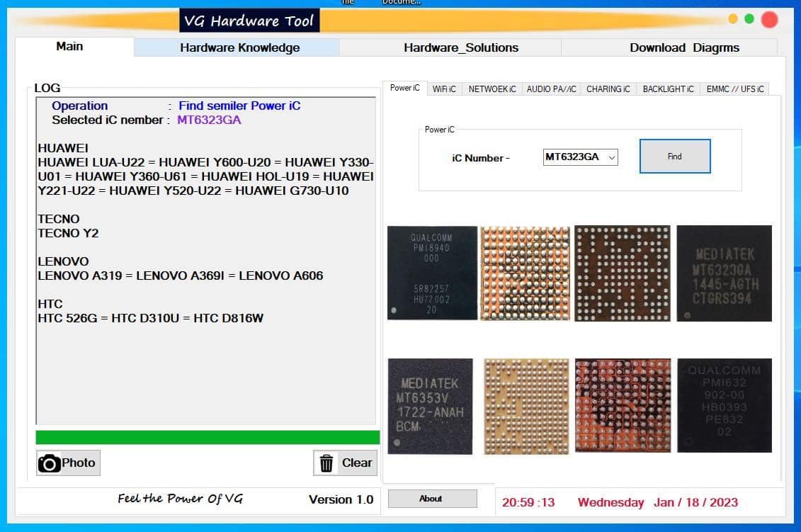Image resolution: width=801 pixels, height=532 pixels.
Task: Click the 'LENOVO A319' log line
Action: (x=181, y=276)
